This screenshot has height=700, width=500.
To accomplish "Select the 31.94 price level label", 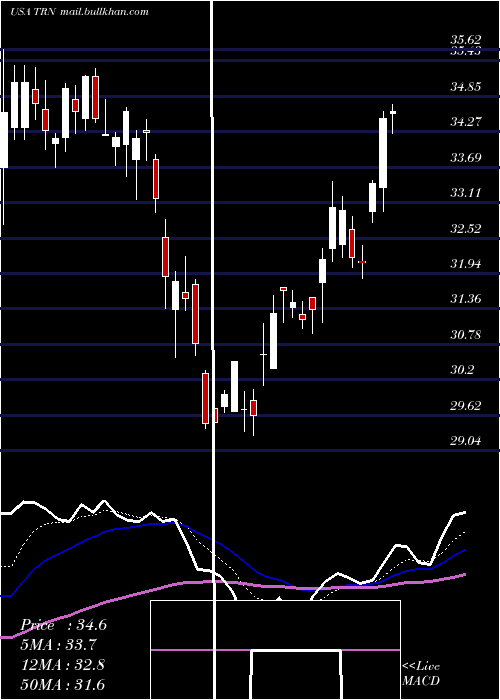I will tap(466, 263).
